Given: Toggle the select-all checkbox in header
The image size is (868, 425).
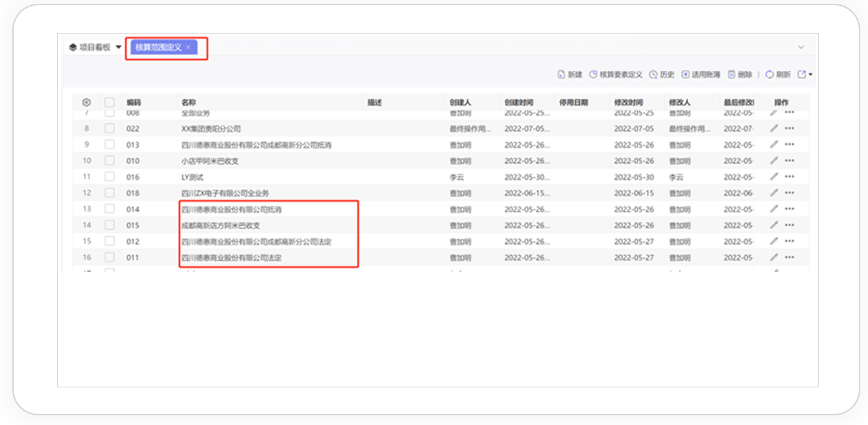Looking at the screenshot, I should pos(110,103).
